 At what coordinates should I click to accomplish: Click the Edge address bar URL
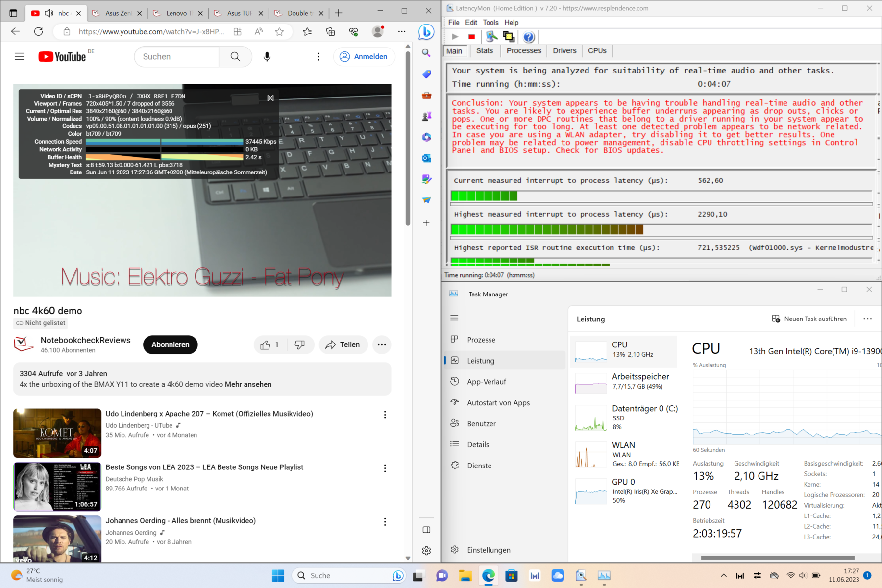[x=151, y=32]
